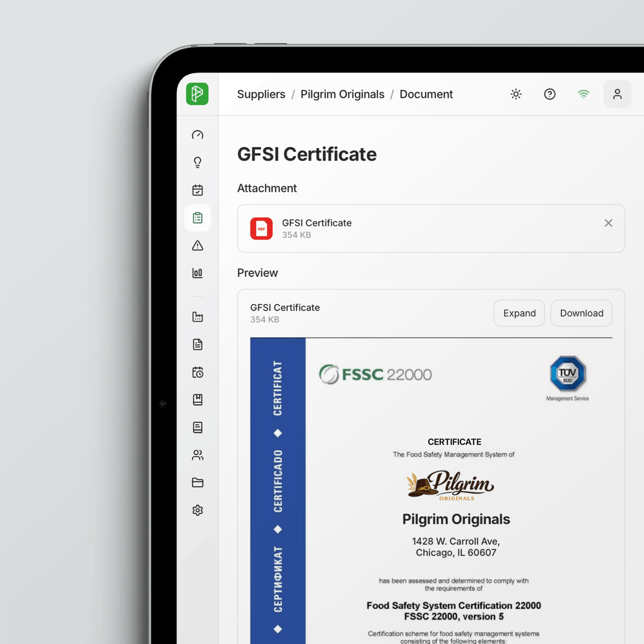Open the calendar clock icon in the sidebar

click(x=198, y=372)
